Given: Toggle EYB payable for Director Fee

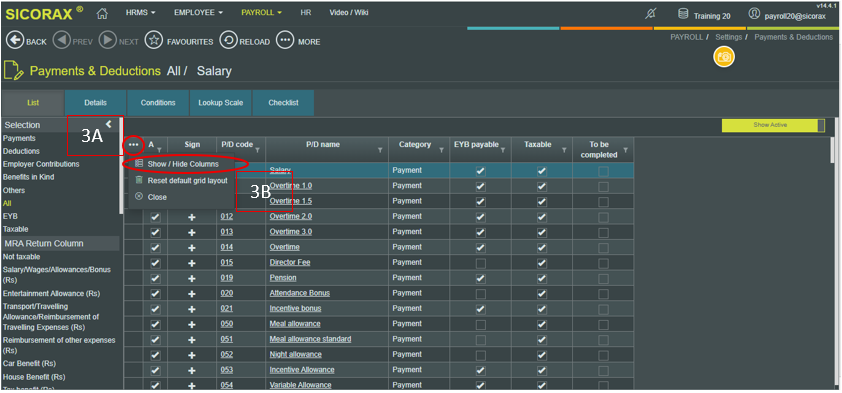Looking at the screenshot, I should (x=481, y=263).
